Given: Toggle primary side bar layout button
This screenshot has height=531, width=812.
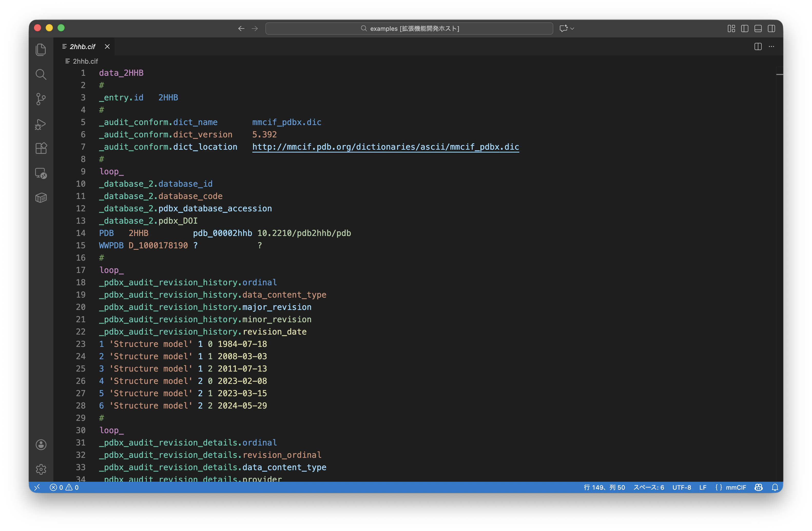Looking at the screenshot, I should (745, 29).
